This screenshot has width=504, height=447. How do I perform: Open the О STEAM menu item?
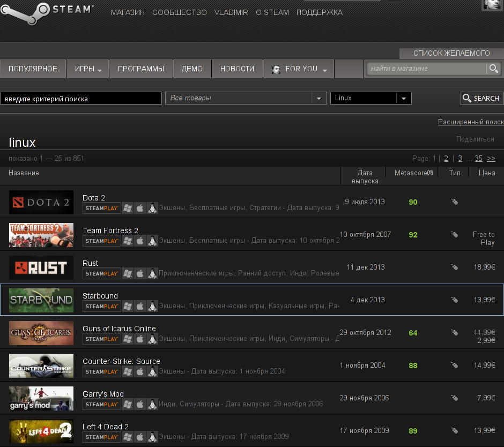pos(272,12)
